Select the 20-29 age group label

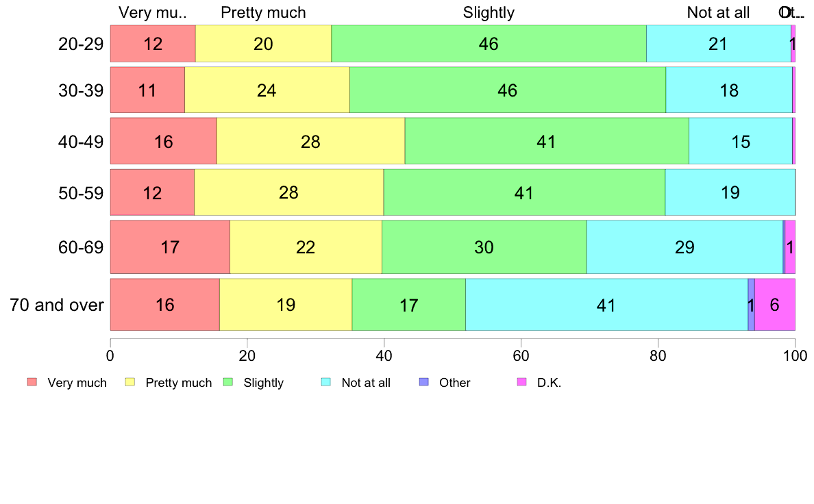point(81,44)
